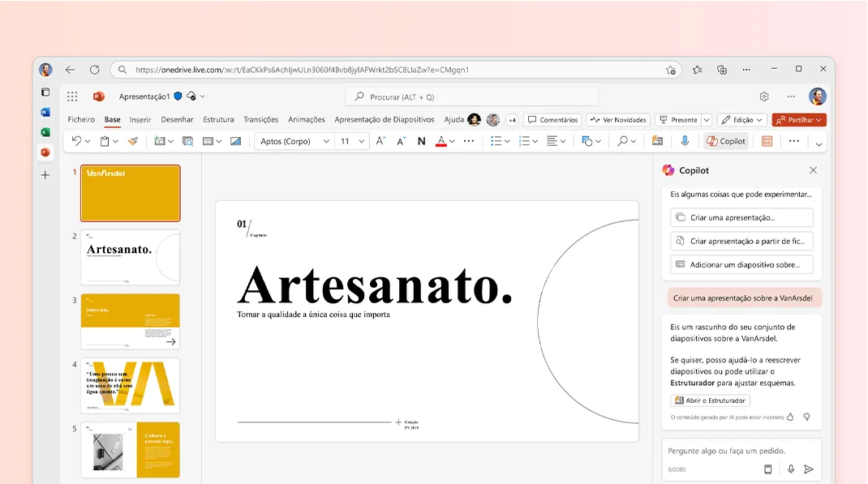Open the settings gear icon

764,96
